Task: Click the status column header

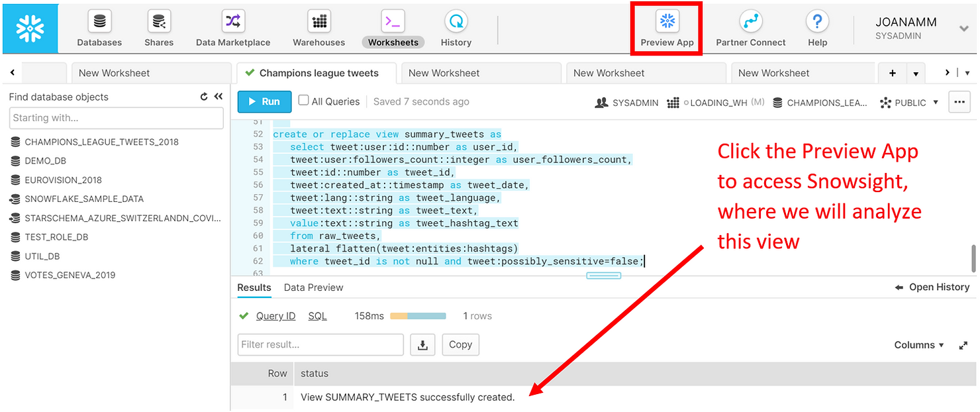Action: [x=315, y=374]
